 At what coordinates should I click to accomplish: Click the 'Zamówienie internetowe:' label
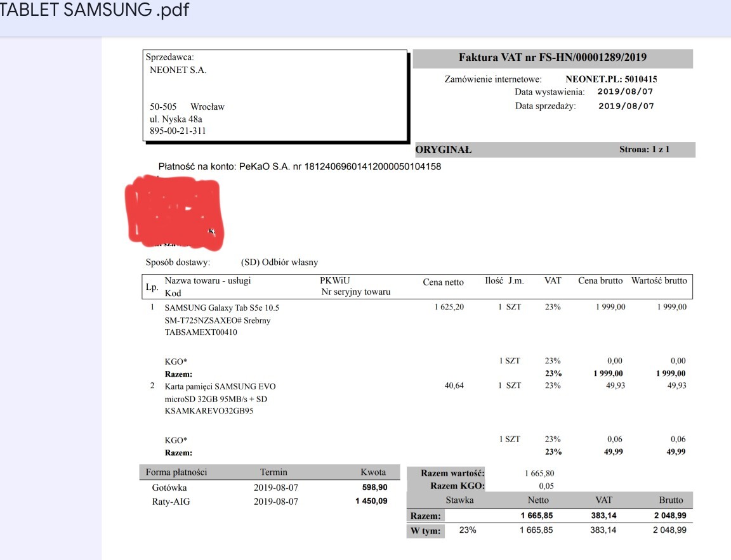click(493, 79)
